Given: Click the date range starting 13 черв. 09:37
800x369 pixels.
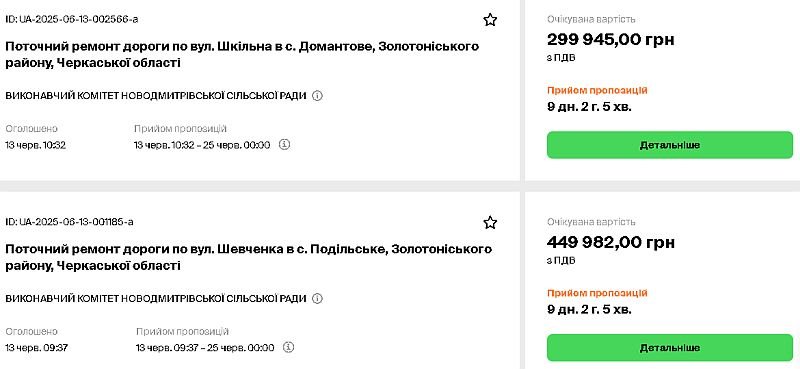Looking at the screenshot, I should [205, 348].
